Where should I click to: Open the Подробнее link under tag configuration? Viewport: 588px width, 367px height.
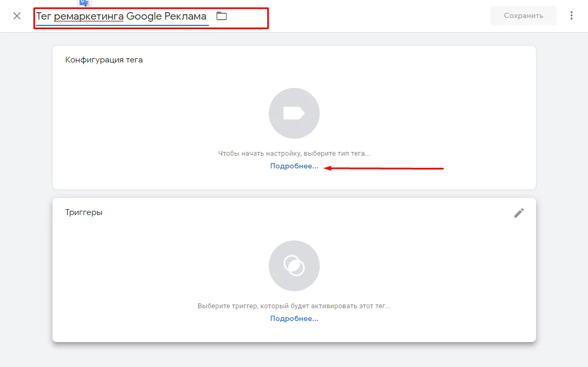pyautogui.click(x=294, y=166)
